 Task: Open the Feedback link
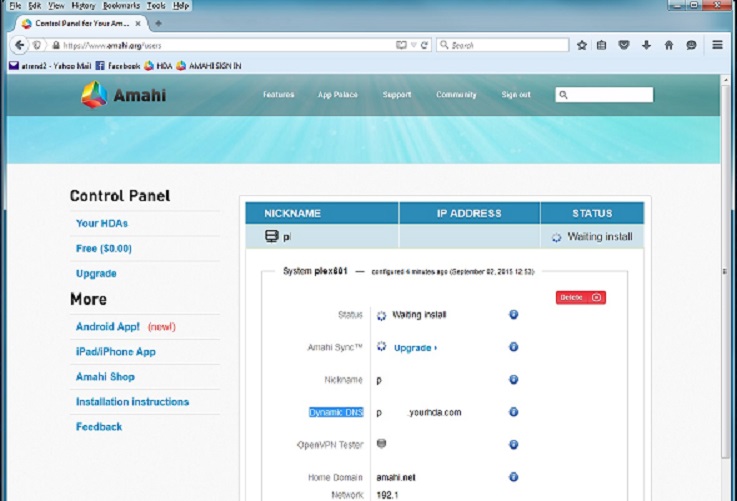click(x=99, y=427)
